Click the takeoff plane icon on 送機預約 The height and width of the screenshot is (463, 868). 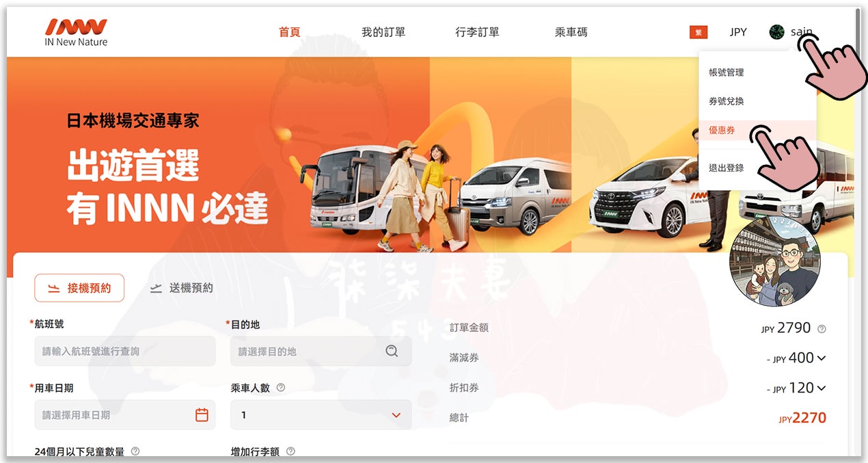click(x=156, y=289)
